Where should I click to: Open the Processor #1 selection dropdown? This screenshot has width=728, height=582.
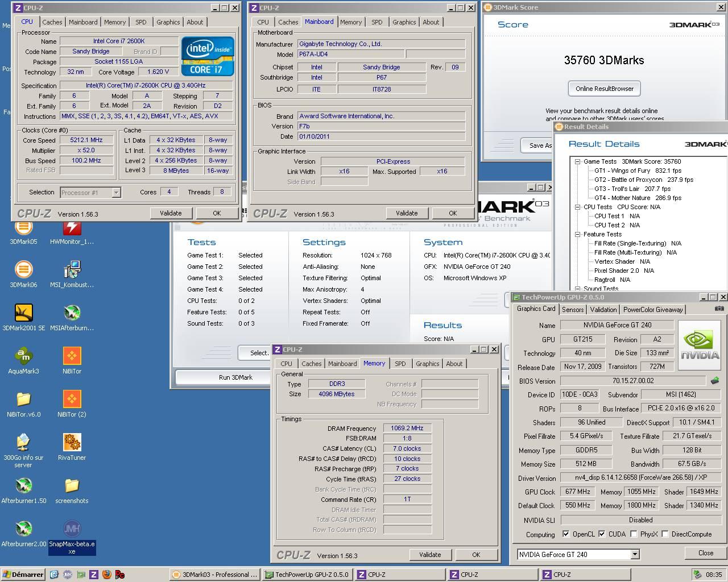click(116, 193)
